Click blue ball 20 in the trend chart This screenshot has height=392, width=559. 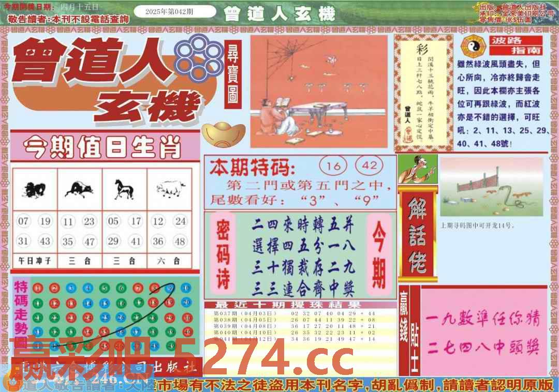[x=186, y=303]
